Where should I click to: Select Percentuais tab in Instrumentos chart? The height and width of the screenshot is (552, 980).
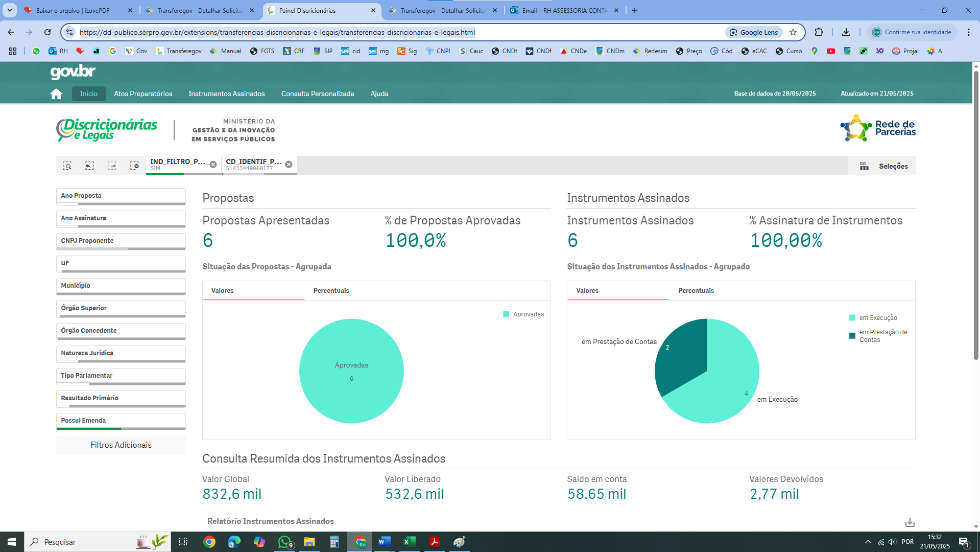click(696, 290)
